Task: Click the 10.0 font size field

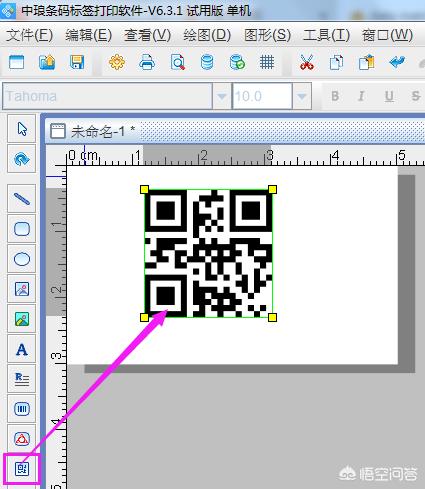Action: tap(262, 96)
